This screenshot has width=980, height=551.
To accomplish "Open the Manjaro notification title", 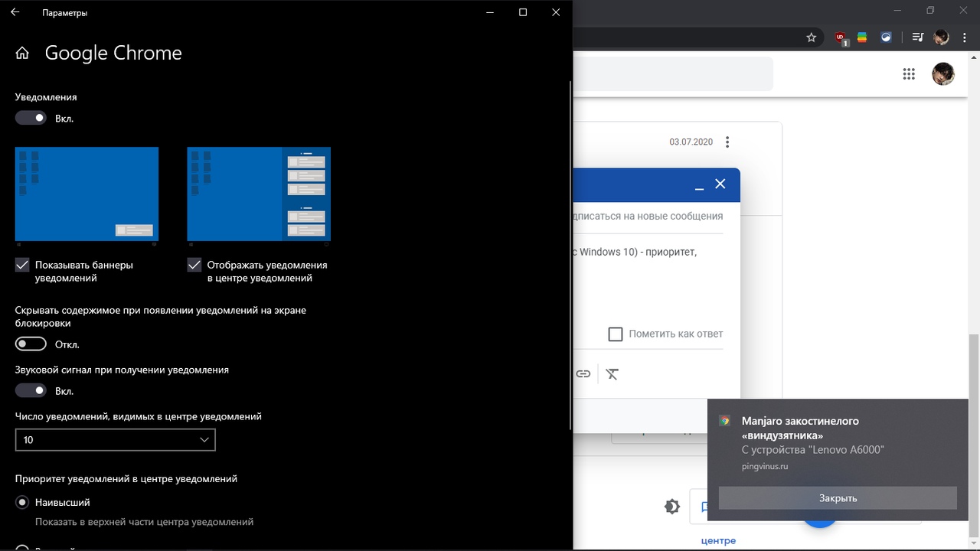I will click(800, 428).
